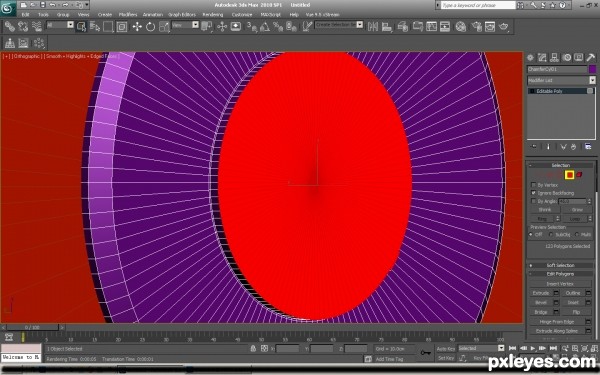Open the Modifier List dropdown
This screenshot has height=375, width=600.
click(592, 80)
